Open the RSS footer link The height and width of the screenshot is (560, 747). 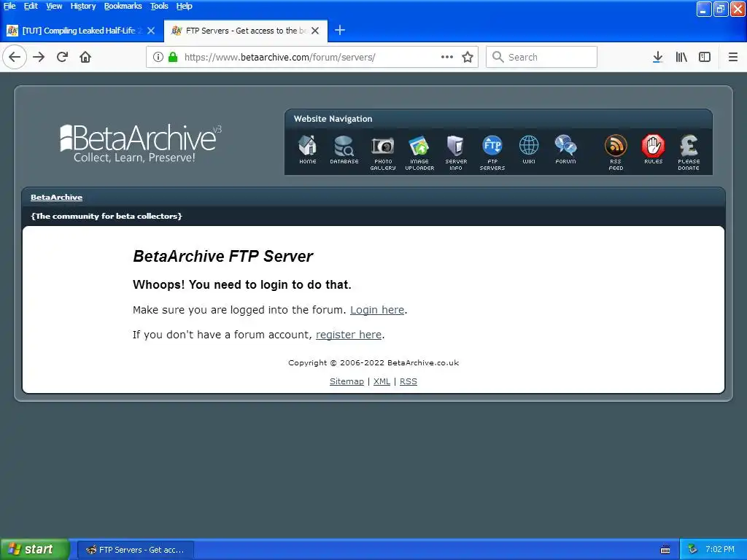(x=409, y=381)
